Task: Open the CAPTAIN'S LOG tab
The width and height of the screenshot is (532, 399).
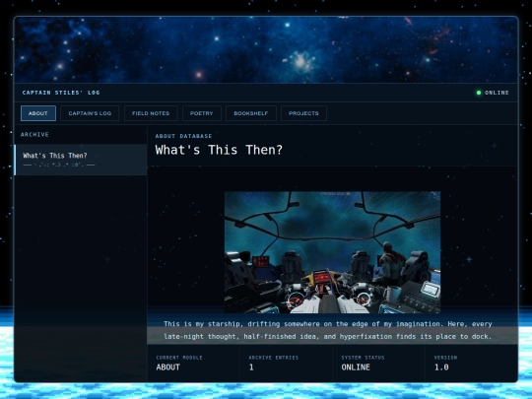Action: coord(90,113)
